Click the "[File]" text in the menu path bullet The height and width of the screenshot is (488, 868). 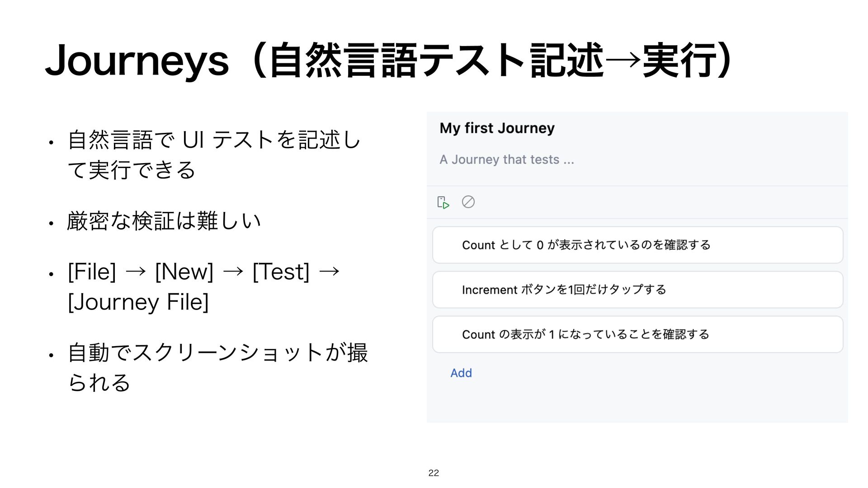click(92, 272)
